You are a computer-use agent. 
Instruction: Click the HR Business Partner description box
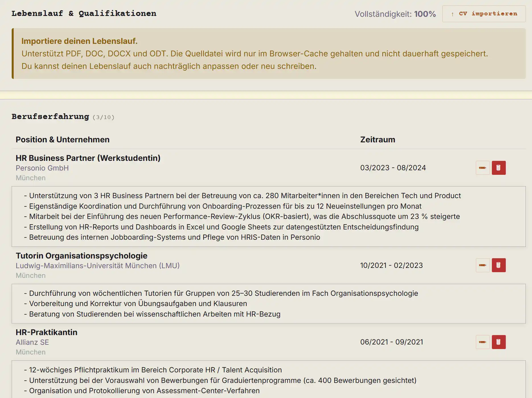[x=268, y=216]
